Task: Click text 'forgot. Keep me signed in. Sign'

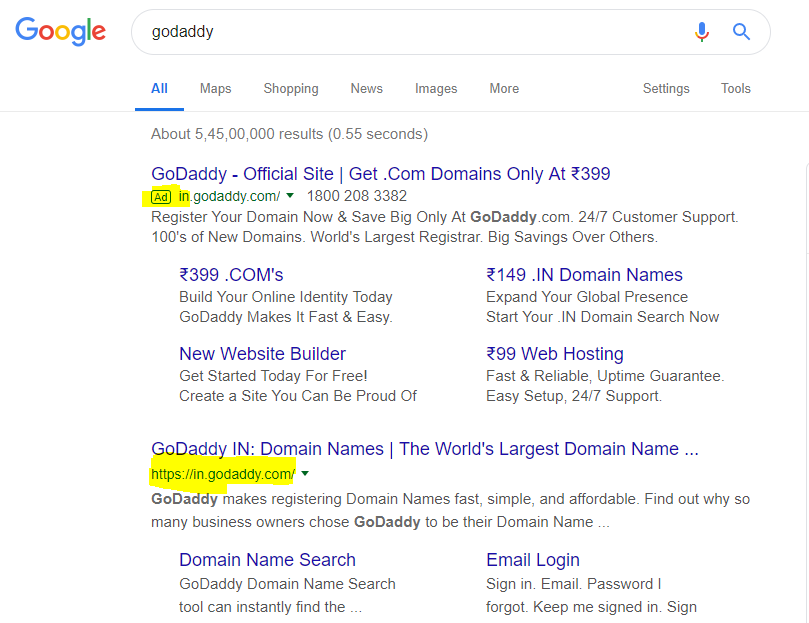Action: (591, 607)
